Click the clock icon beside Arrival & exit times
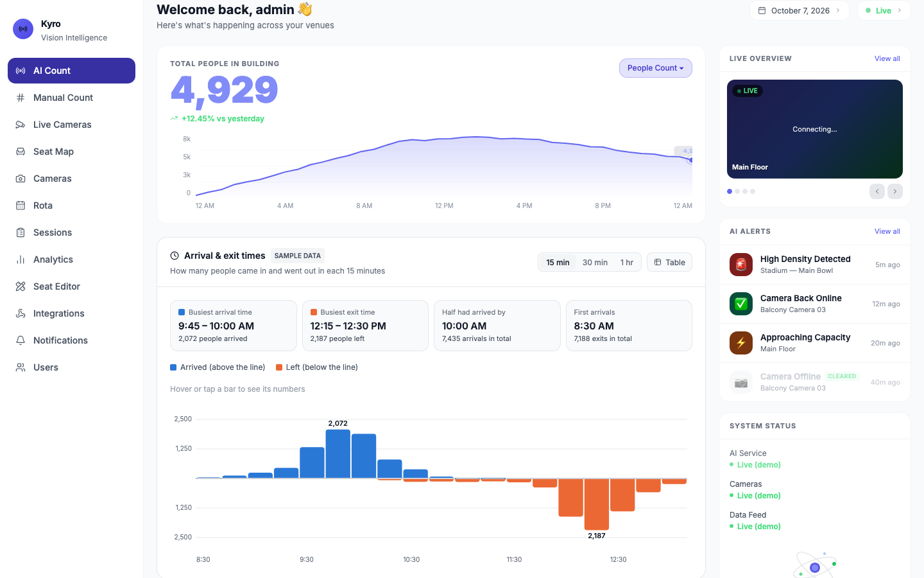Image resolution: width=924 pixels, height=578 pixels. tap(175, 256)
